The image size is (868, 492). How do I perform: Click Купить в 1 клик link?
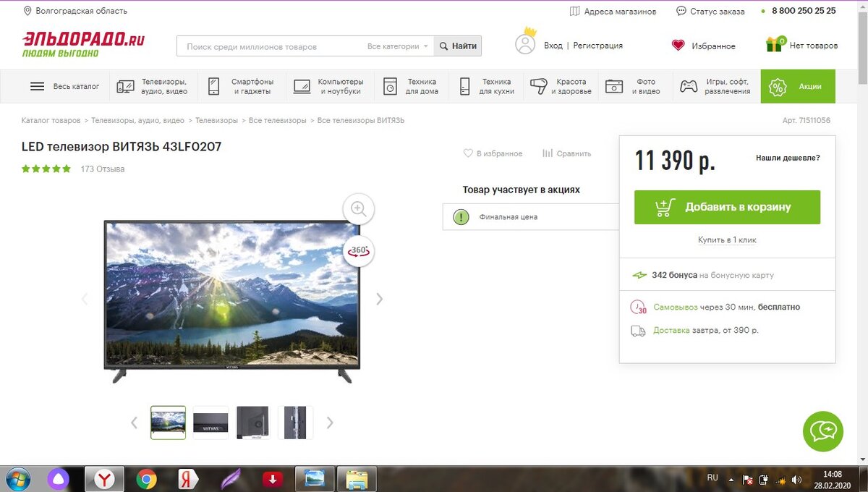(x=727, y=239)
